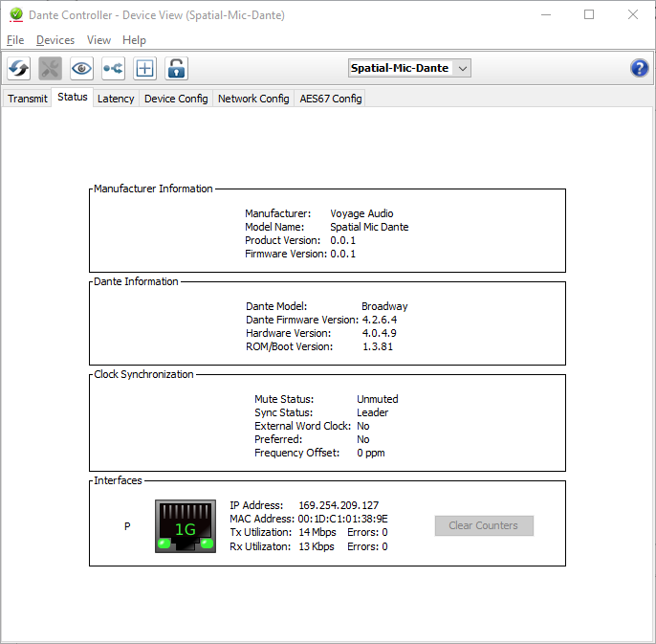
Task: Open the Spatial-Mic-Dante device dropdown
Action: tap(409, 68)
